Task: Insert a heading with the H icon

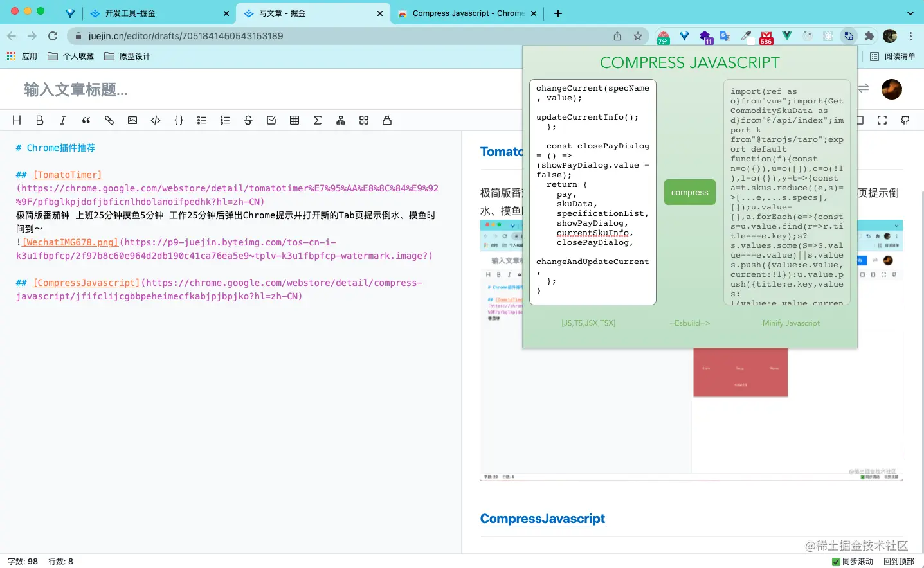Action: coord(17,120)
